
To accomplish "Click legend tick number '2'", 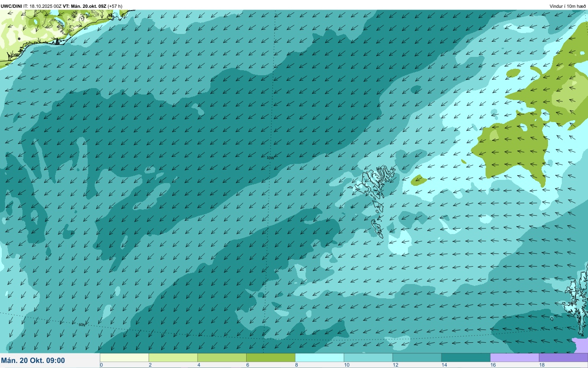I will (150, 365).
